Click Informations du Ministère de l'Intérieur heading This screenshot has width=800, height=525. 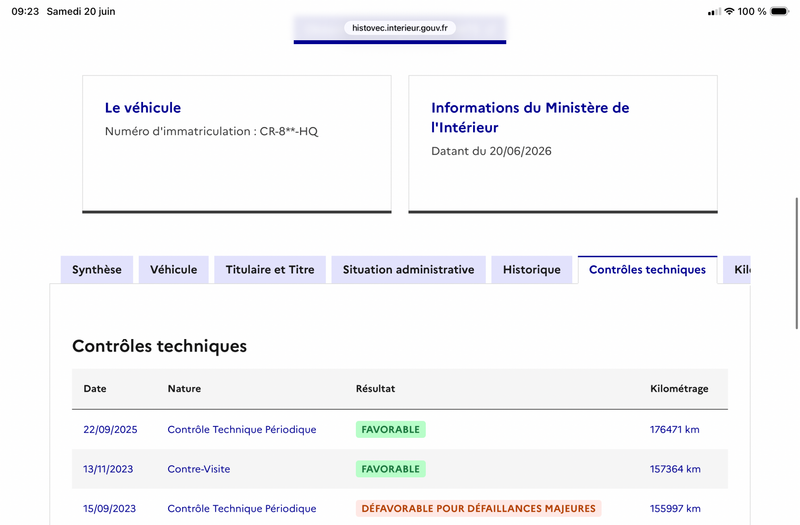point(530,117)
